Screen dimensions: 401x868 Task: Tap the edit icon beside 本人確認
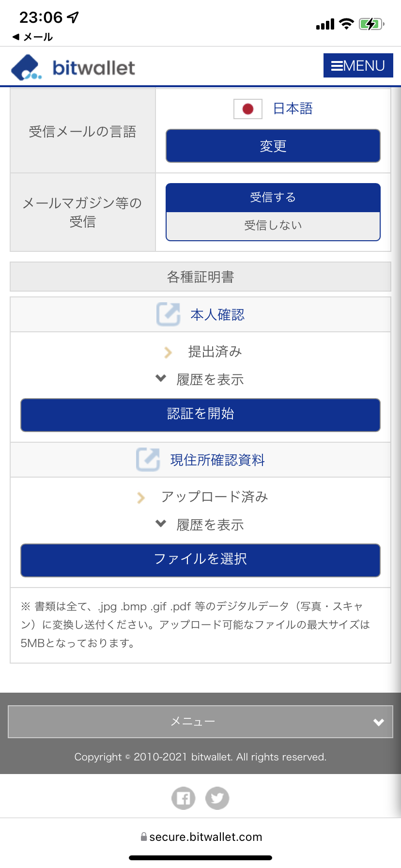tap(169, 314)
